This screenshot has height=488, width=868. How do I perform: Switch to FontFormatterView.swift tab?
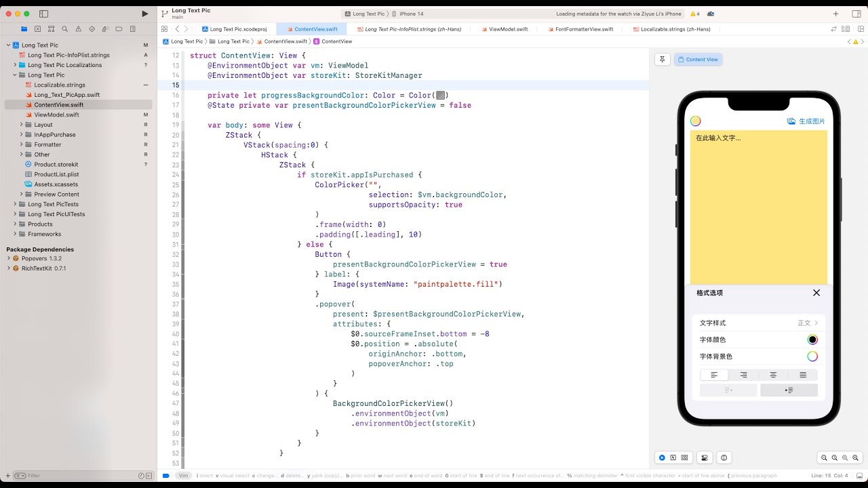580,29
